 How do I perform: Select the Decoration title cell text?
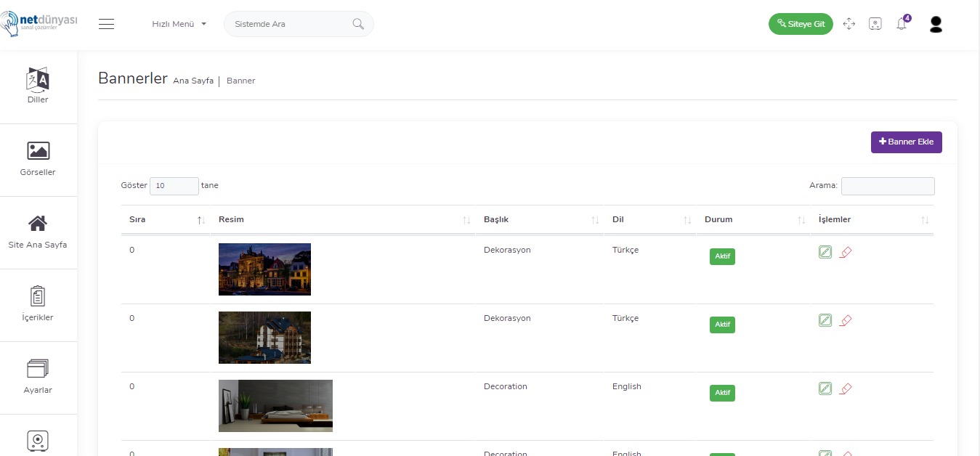click(506, 386)
